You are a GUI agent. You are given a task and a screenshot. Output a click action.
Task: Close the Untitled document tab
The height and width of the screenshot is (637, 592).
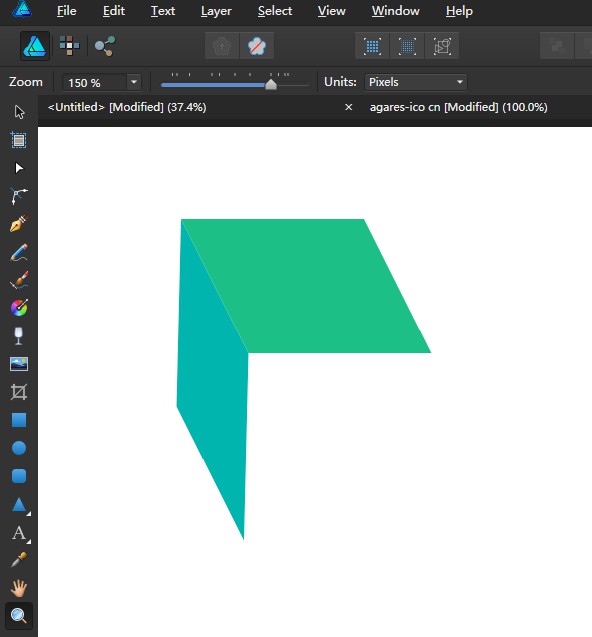click(348, 107)
